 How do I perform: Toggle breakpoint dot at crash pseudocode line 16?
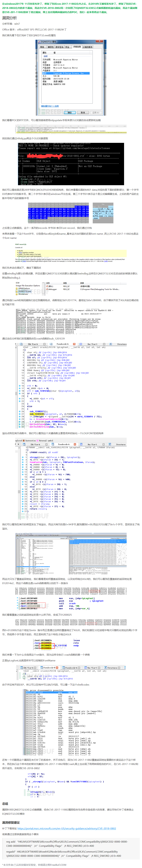point(20,386)
